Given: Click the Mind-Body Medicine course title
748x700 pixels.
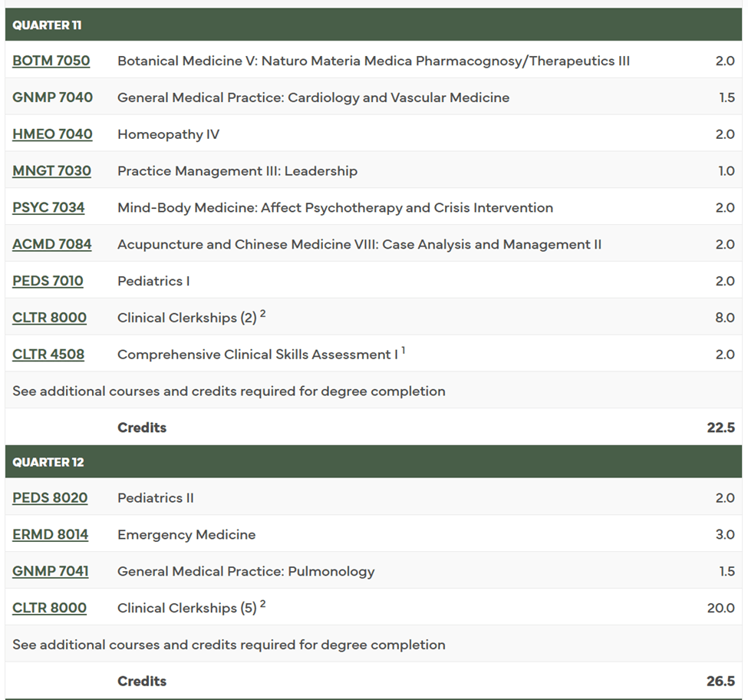Looking at the screenshot, I should (335, 208).
